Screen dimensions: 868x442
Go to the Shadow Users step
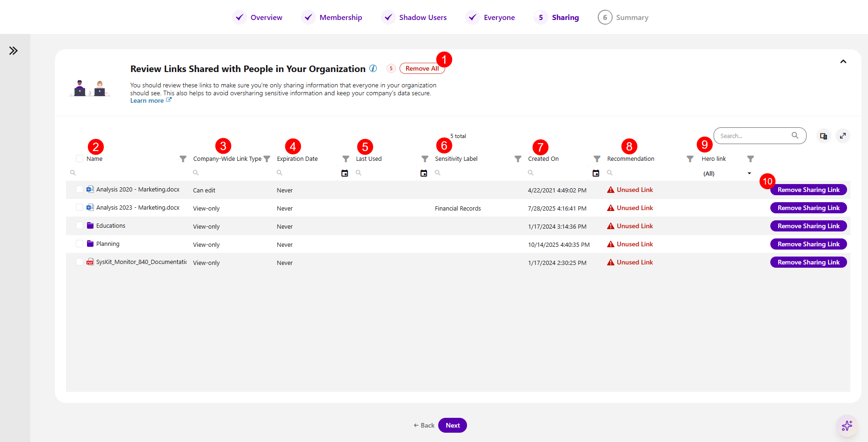point(414,17)
